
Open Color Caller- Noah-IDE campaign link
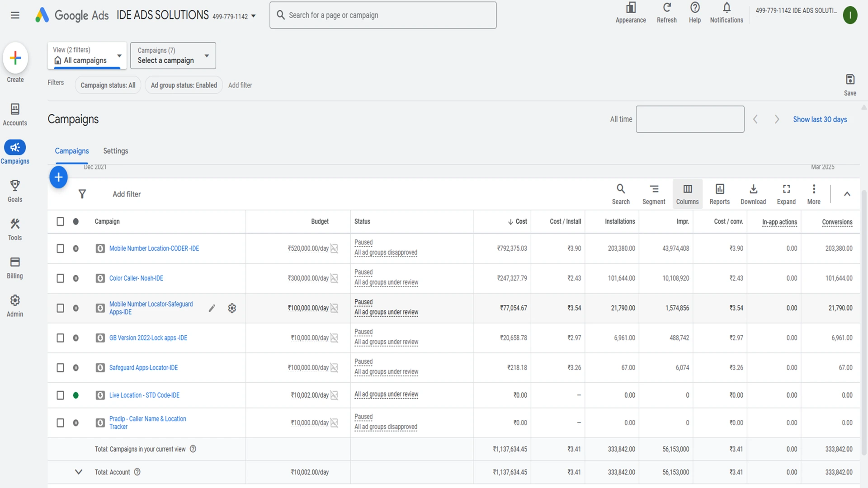pyautogui.click(x=136, y=278)
